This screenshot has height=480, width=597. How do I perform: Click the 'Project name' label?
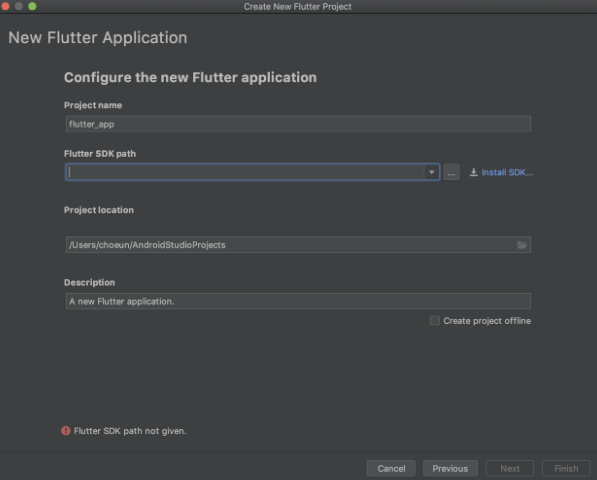click(93, 105)
